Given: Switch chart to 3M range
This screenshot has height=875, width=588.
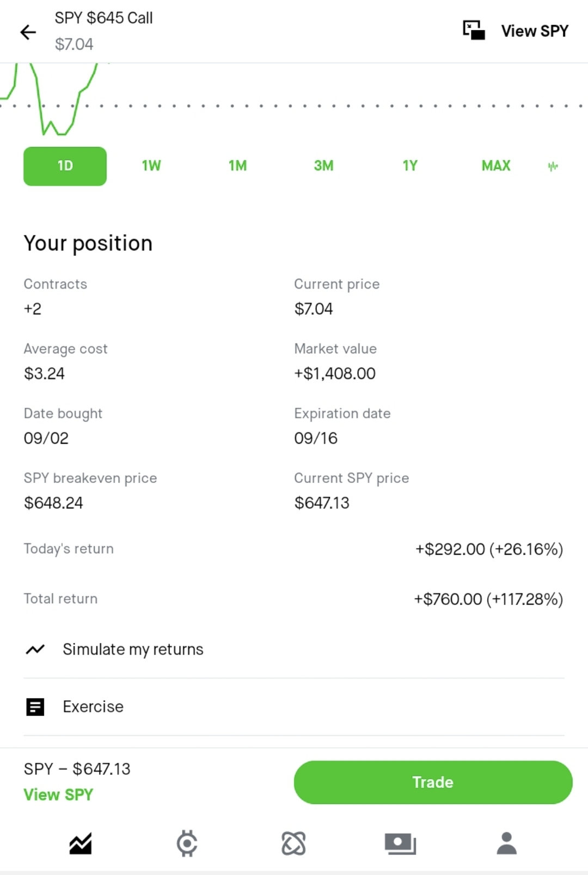Looking at the screenshot, I should pyautogui.click(x=323, y=166).
